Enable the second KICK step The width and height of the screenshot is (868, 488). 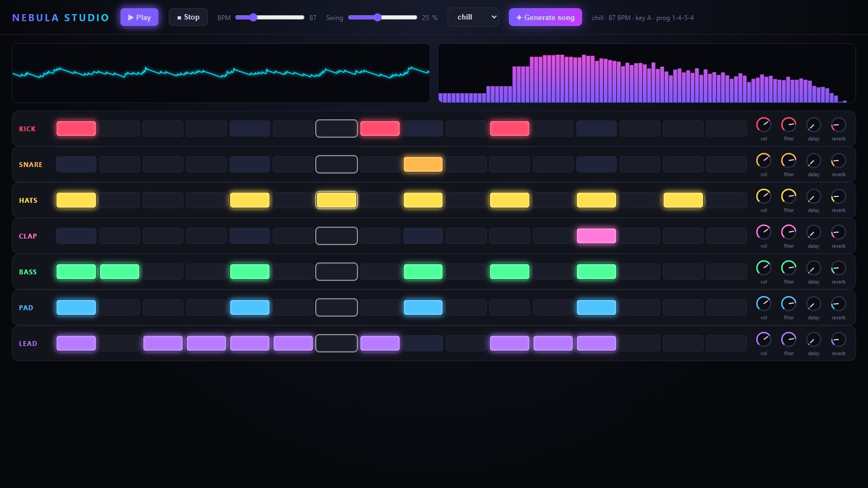(119, 129)
